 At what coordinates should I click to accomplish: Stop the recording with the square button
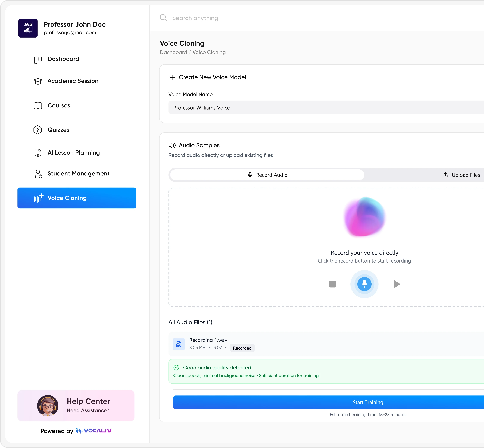pos(332,284)
